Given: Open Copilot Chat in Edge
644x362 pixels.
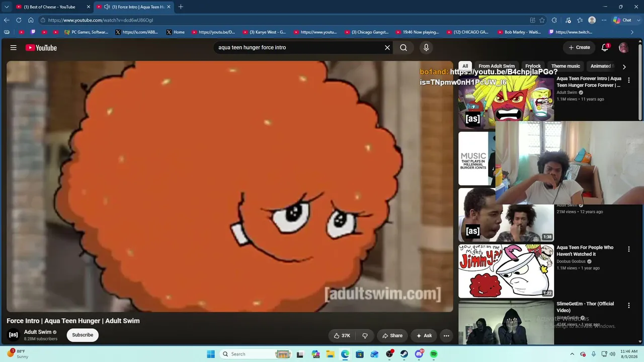Looking at the screenshot, I should pyautogui.click(x=622, y=20).
